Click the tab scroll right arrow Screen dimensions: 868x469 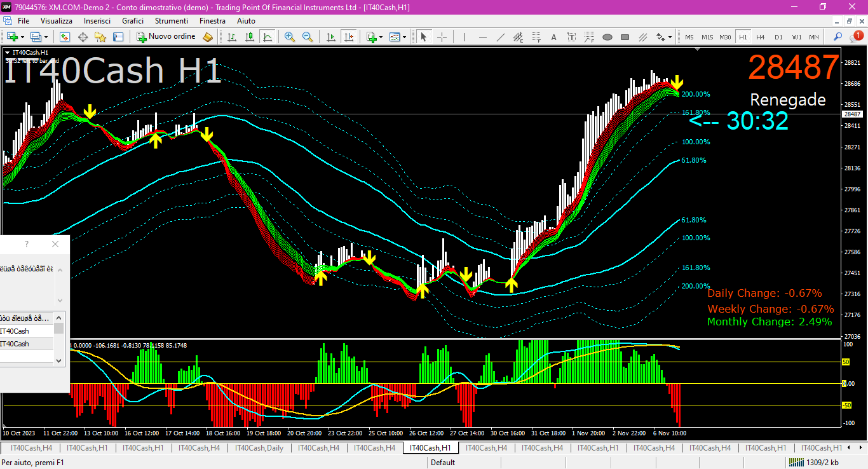(862, 448)
